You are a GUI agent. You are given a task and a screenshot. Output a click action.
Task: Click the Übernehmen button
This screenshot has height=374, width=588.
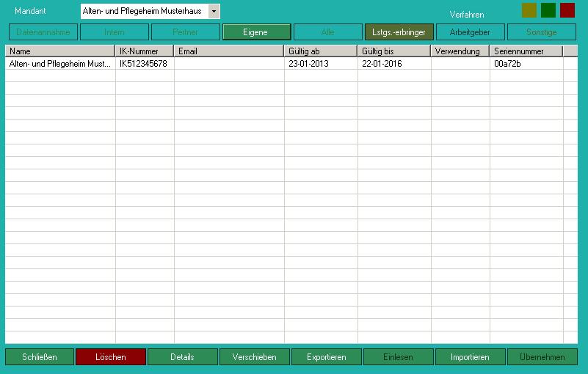[542, 356]
